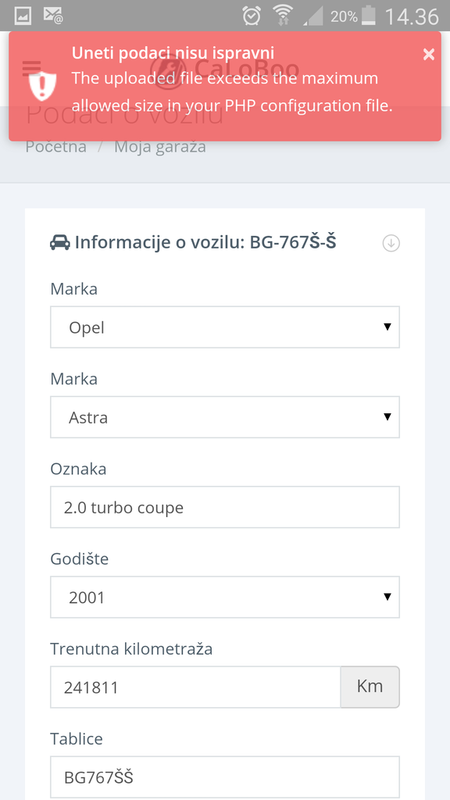Screen dimensions: 450x800
Task: Click the Trenutna kilometraža field 241811
Action: pyautogui.click(x=195, y=687)
